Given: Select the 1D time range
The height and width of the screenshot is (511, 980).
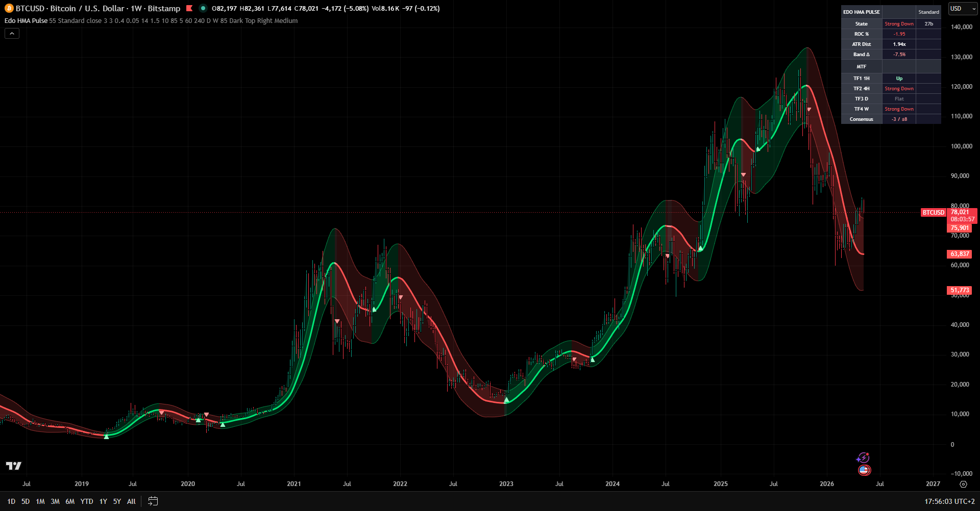Looking at the screenshot, I should (11, 501).
